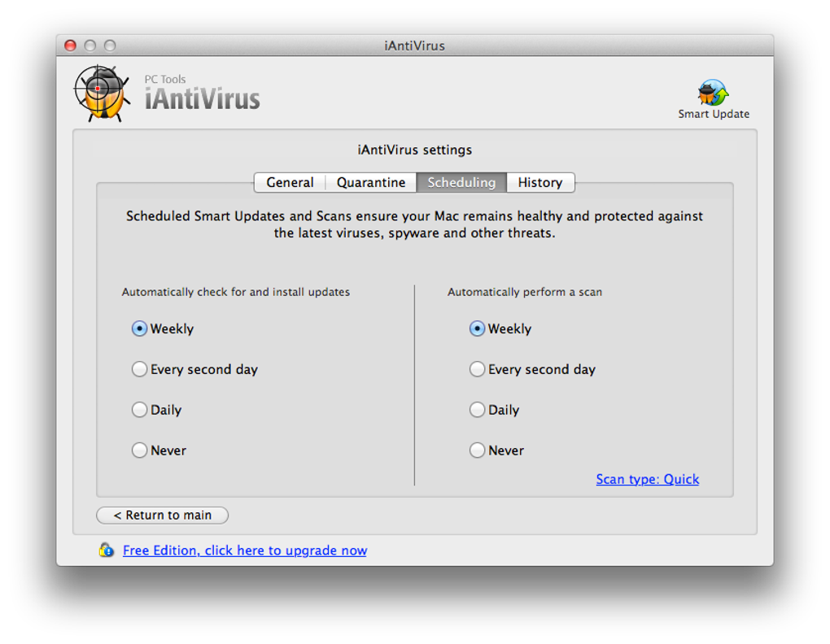Click the Smart Update bug icon
830x644 pixels.
713,93
